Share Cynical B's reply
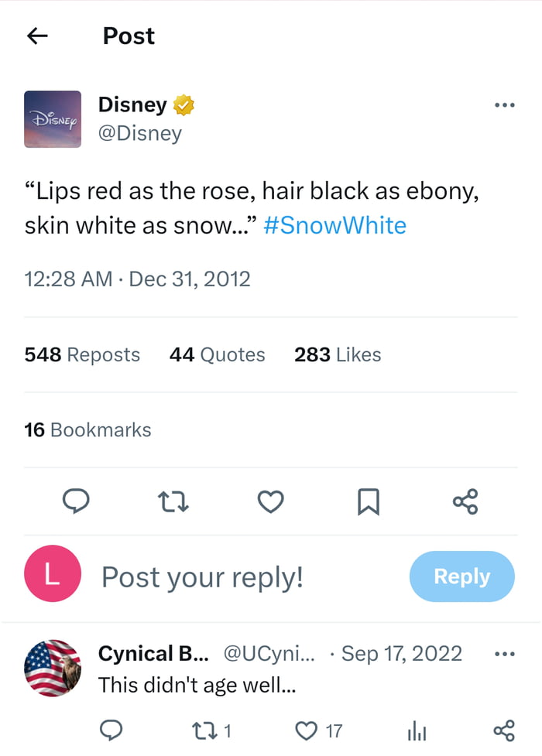 (505, 730)
